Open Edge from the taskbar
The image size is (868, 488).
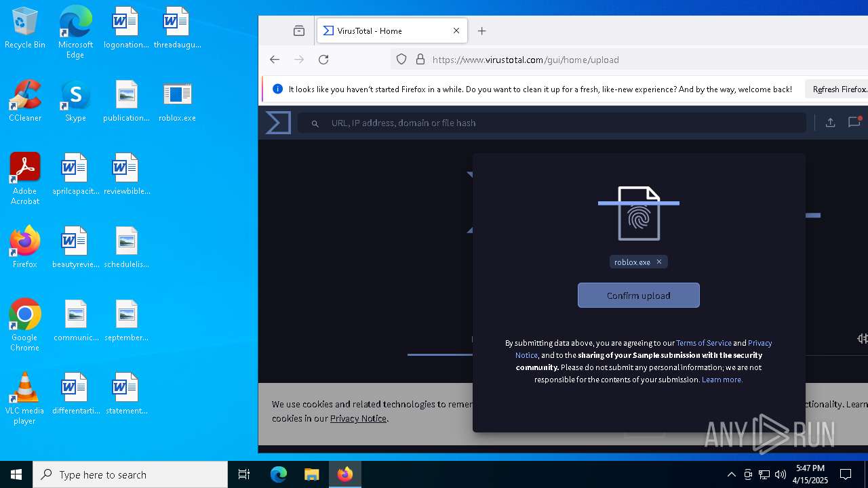[x=279, y=474]
